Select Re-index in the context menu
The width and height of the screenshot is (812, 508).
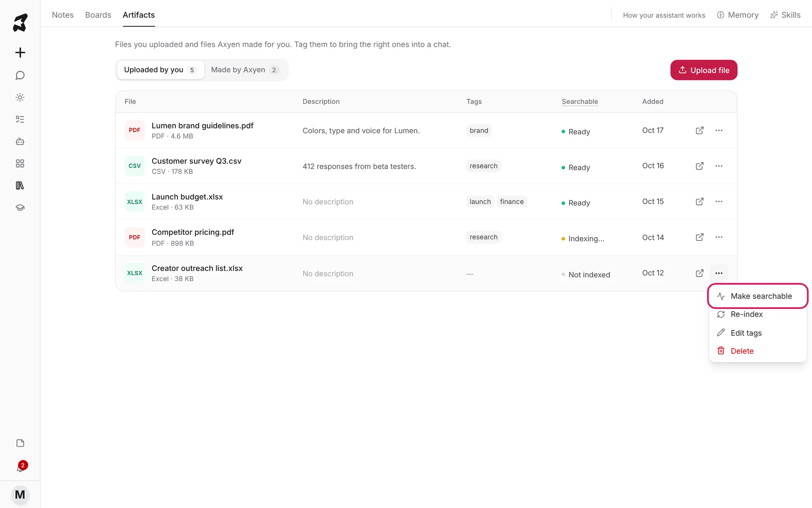pos(757,314)
